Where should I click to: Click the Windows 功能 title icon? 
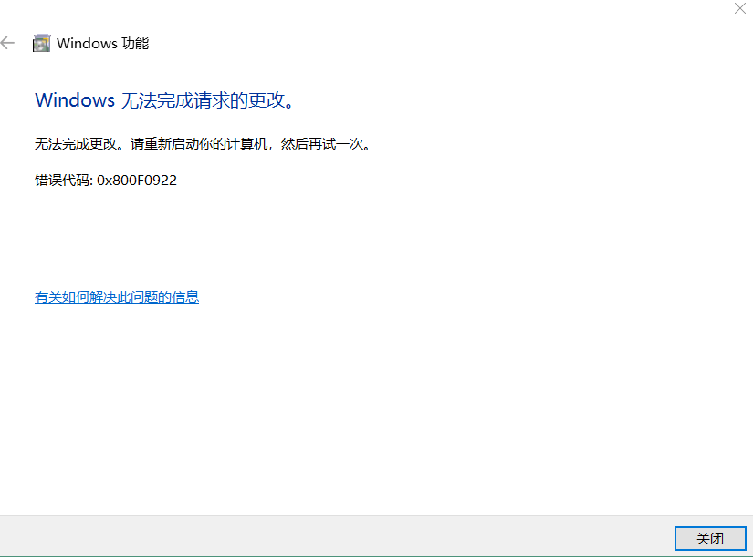click(x=41, y=43)
